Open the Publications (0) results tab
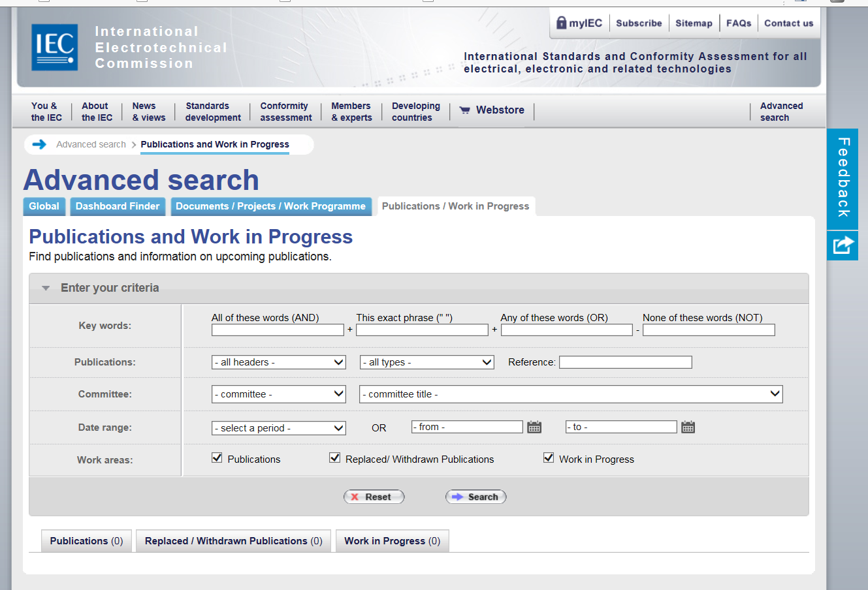 (x=86, y=541)
